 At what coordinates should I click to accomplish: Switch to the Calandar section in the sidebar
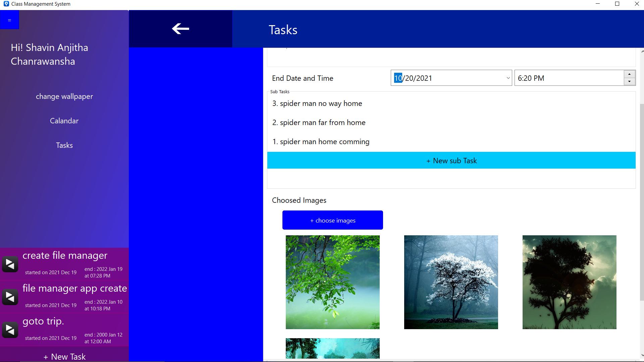tap(64, 121)
